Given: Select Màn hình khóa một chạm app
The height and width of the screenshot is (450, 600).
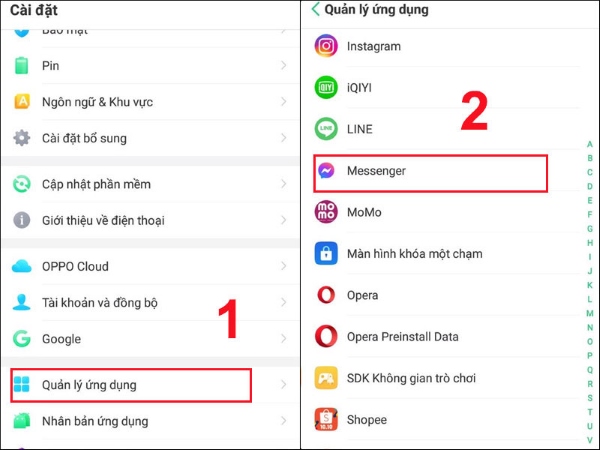Looking at the screenshot, I should [x=446, y=253].
